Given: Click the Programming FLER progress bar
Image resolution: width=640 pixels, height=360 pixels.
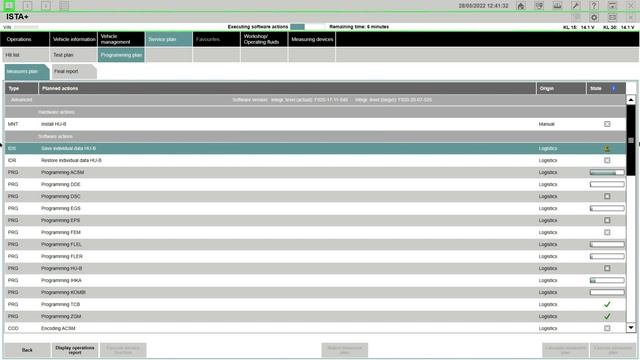Looking at the screenshot, I should pyautogui.click(x=607, y=256).
